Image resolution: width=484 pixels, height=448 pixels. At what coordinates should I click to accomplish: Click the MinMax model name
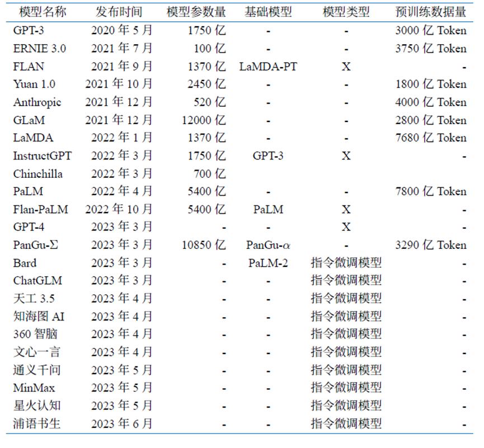34,388
